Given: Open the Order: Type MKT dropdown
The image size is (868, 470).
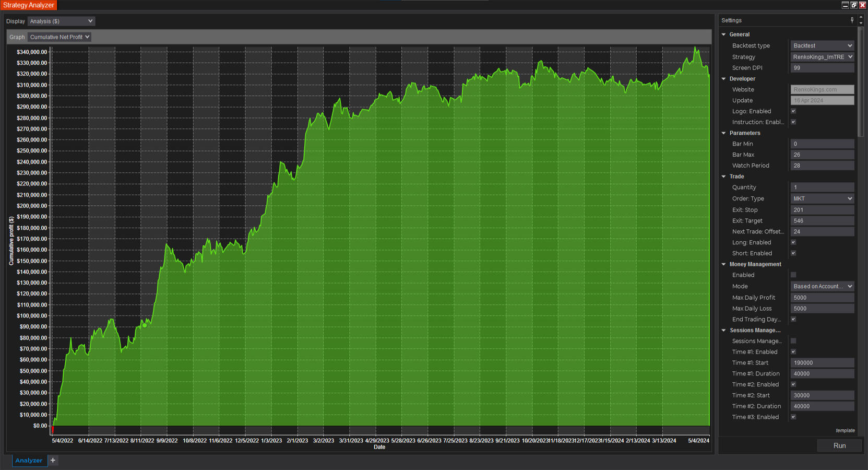Looking at the screenshot, I should 822,198.
